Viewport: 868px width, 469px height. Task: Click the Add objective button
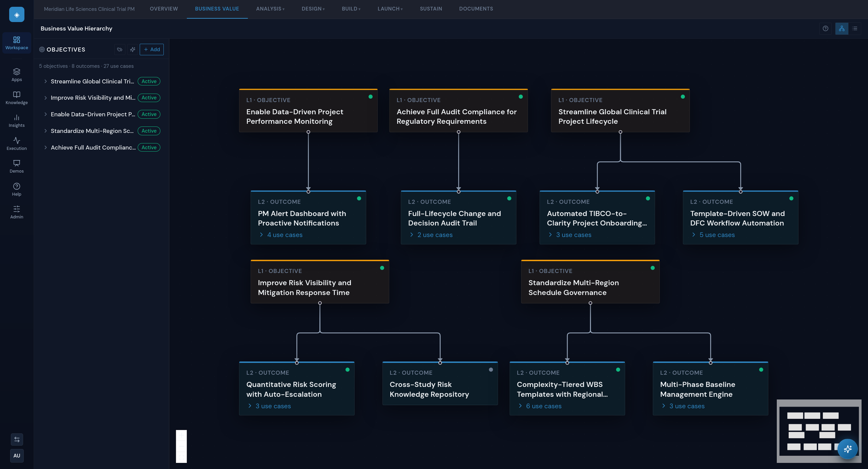tap(152, 50)
